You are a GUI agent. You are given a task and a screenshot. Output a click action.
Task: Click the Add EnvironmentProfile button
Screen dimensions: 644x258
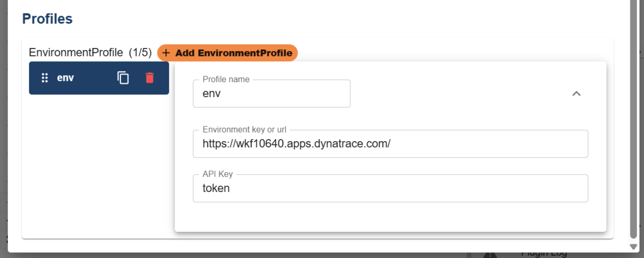tap(227, 53)
